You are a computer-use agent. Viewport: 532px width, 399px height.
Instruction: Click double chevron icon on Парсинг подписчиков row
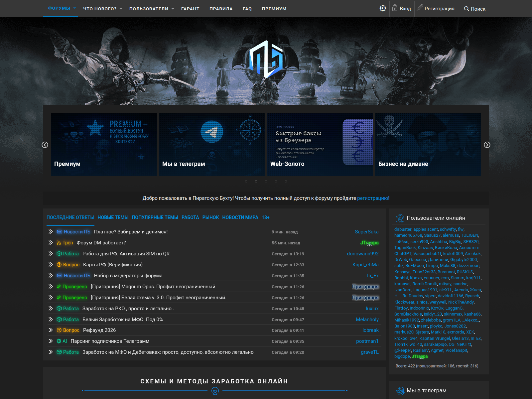(51, 341)
